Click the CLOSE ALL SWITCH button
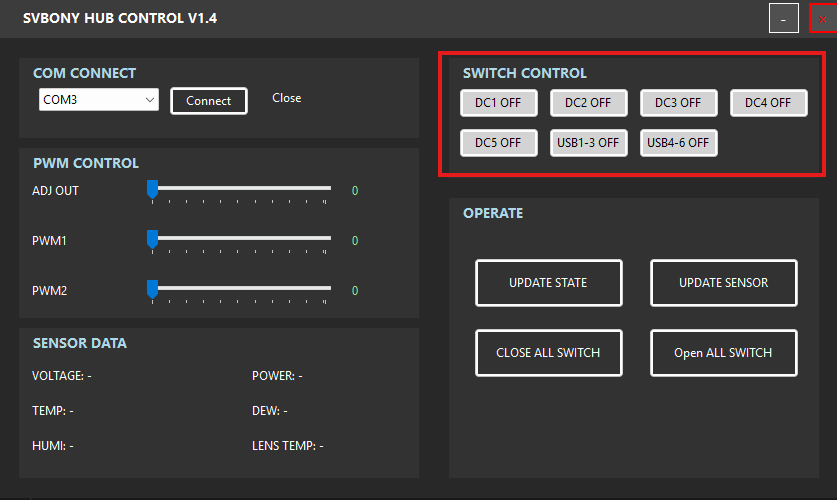Viewport: 837px width, 500px height. point(549,353)
